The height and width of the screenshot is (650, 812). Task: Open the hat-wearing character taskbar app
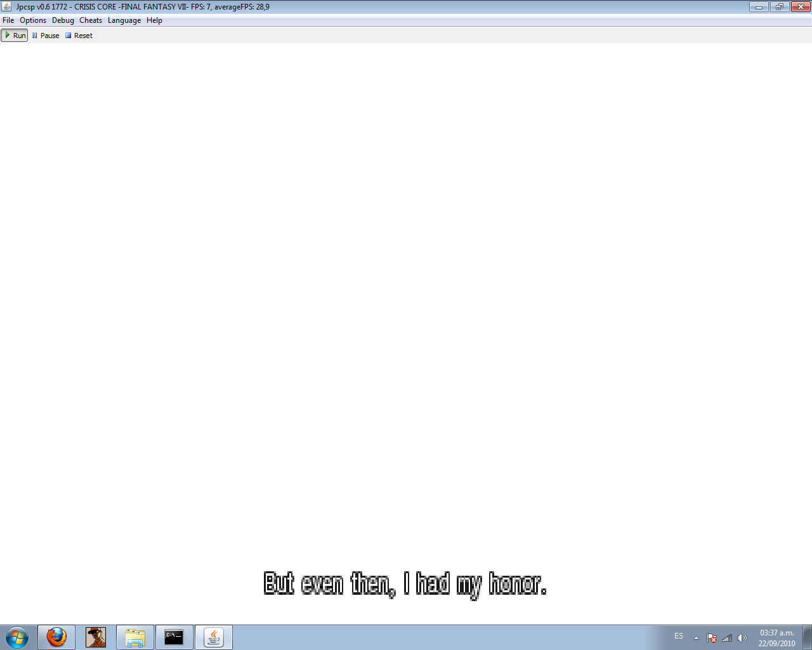tap(96, 637)
